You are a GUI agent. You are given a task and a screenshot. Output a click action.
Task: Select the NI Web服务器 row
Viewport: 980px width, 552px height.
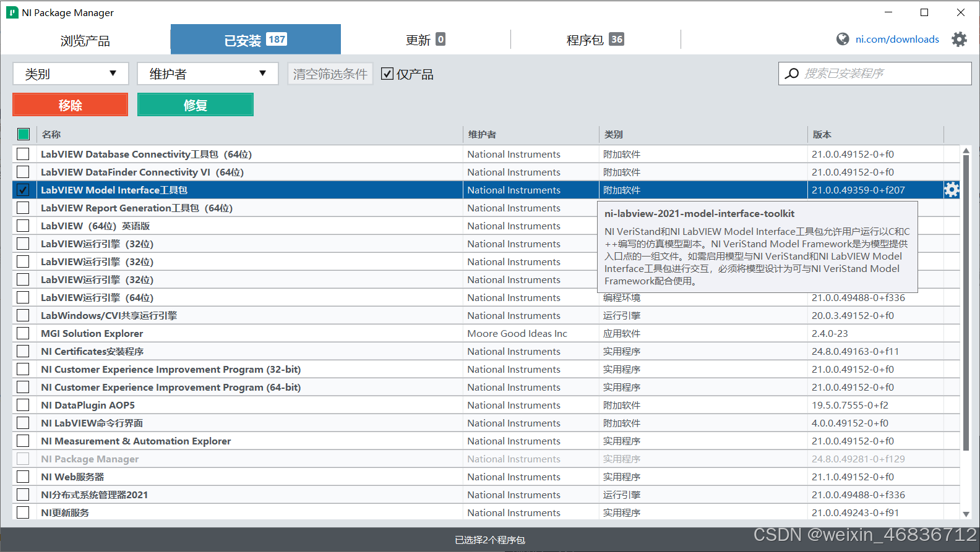tap(486, 477)
